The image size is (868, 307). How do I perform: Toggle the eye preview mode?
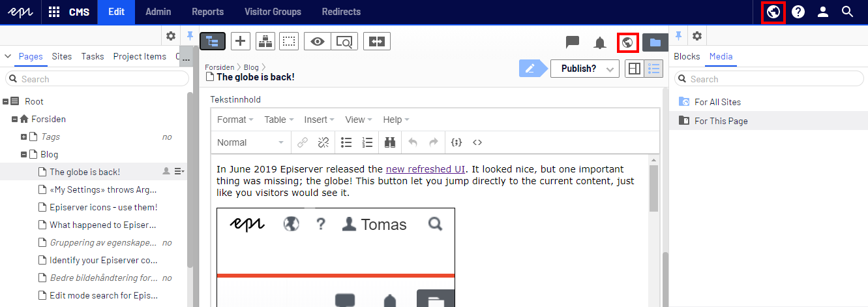(x=318, y=41)
